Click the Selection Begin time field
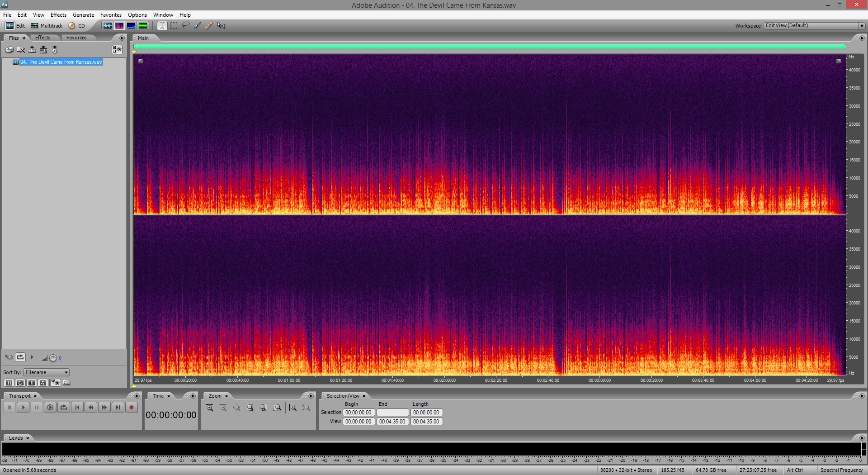The width and height of the screenshot is (868, 475). (x=359, y=413)
